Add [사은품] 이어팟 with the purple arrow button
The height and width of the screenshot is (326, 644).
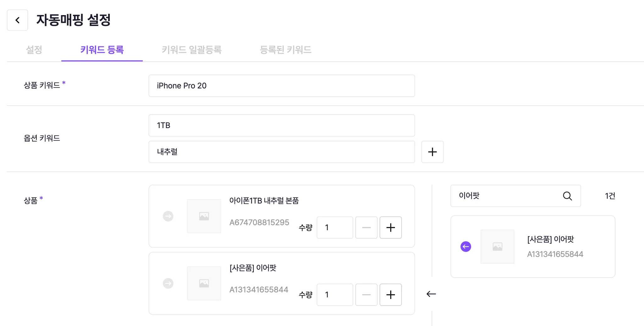tap(466, 246)
